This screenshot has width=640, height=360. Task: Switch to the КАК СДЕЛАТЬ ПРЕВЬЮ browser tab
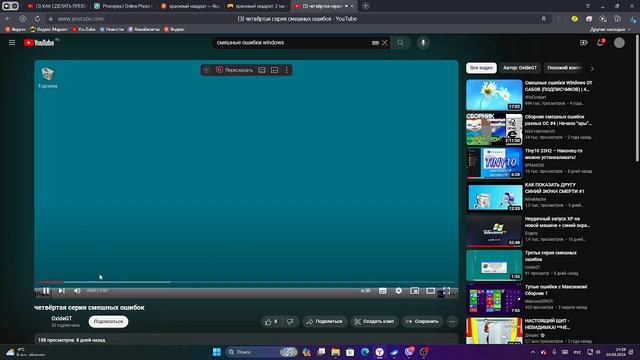(56, 6)
